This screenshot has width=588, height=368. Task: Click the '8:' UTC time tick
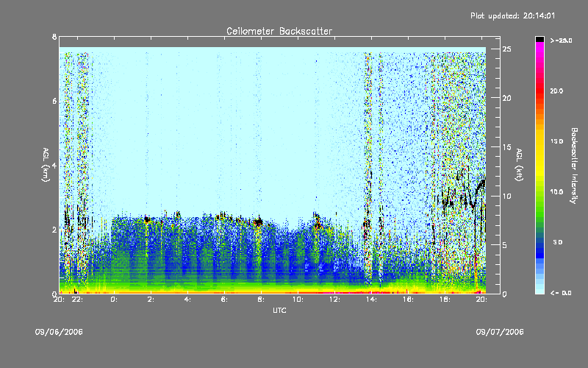pos(261,300)
